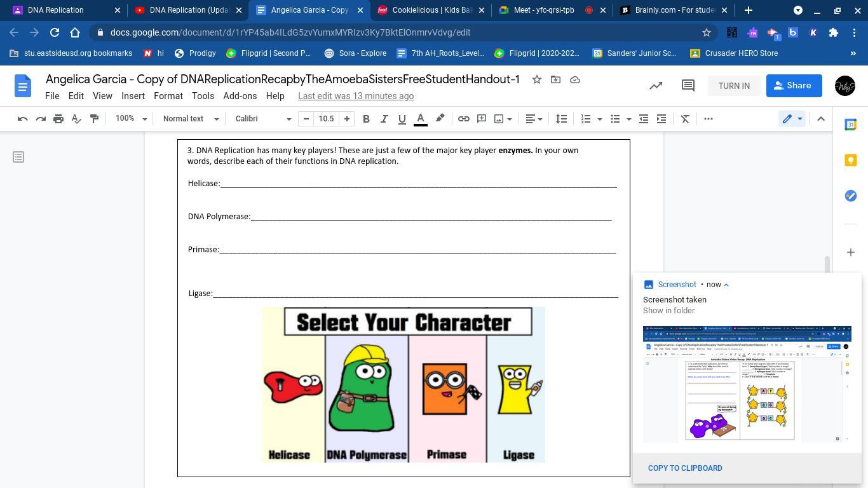Expand the Normal text style dropdown
Image resolution: width=868 pixels, height=488 pixels.
[x=191, y=119]
